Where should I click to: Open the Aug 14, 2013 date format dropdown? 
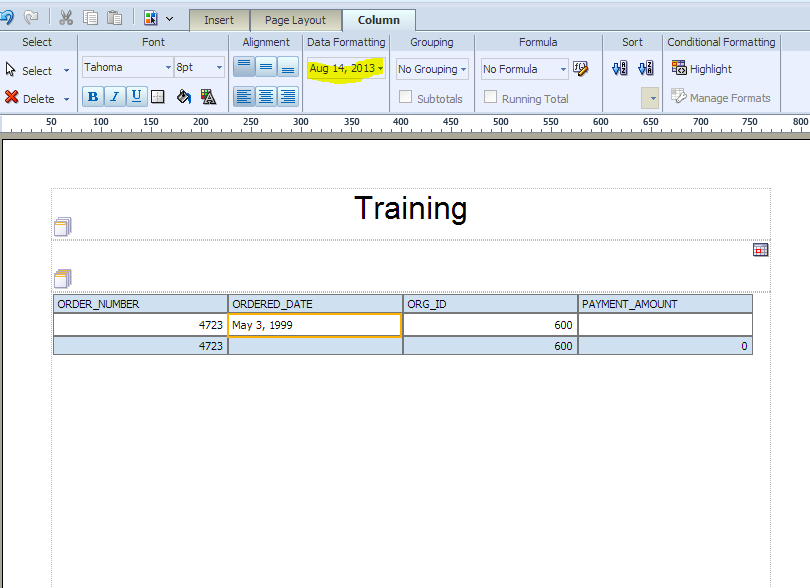[x=346, y=68]
